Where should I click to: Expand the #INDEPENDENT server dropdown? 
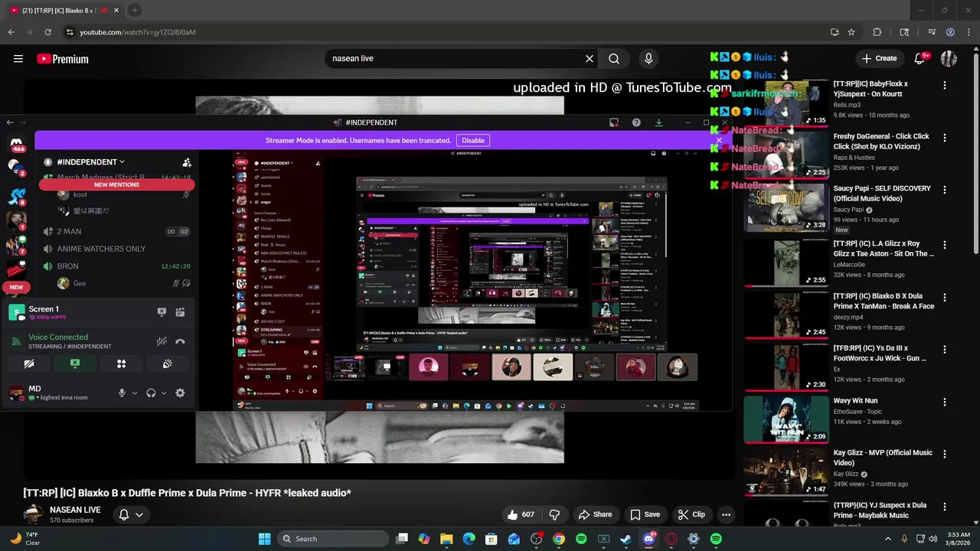point(122,162)
